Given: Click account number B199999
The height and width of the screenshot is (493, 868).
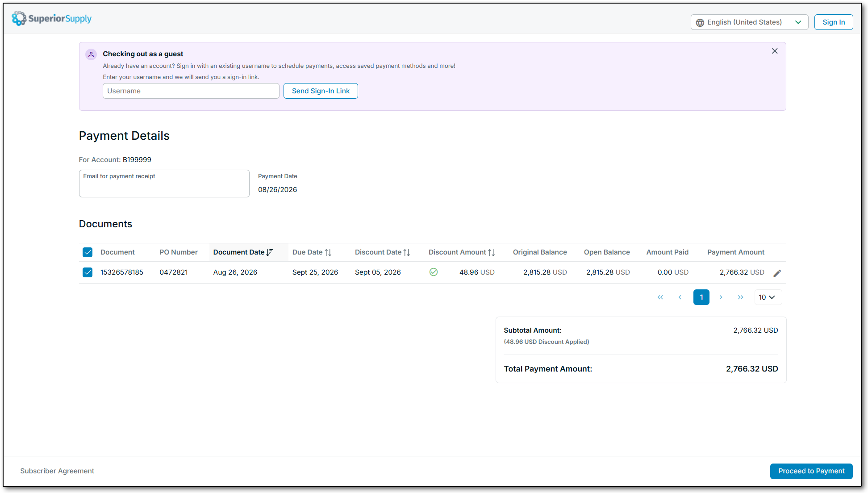Looking at the screenshot, I should (137, 160).
